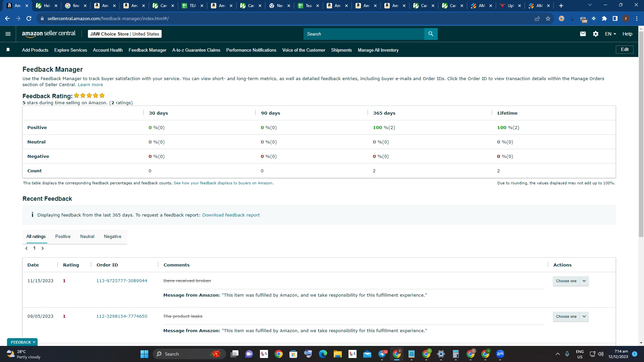Click the taskbar volume speaker icon
The width and height of the screenshot is (644, 362).
tap(601, 354)
